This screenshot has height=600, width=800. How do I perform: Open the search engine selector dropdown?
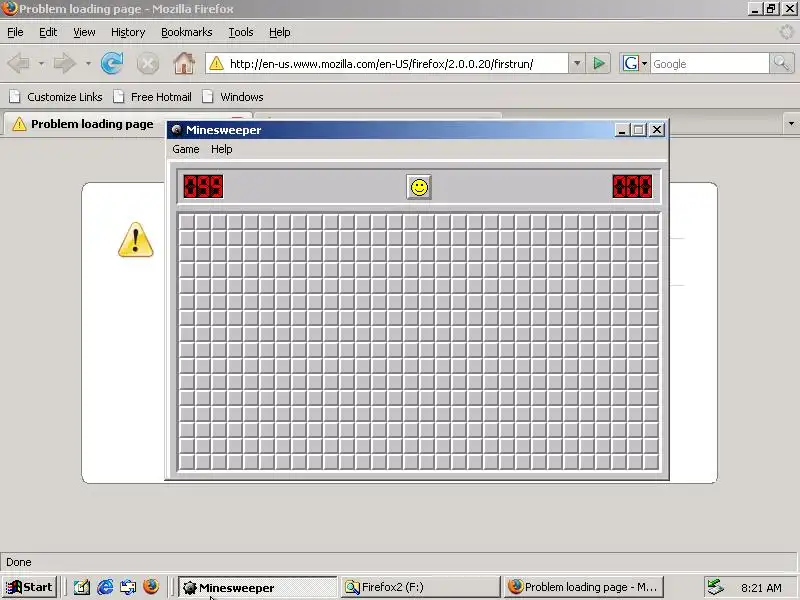[x=644, y=63]
